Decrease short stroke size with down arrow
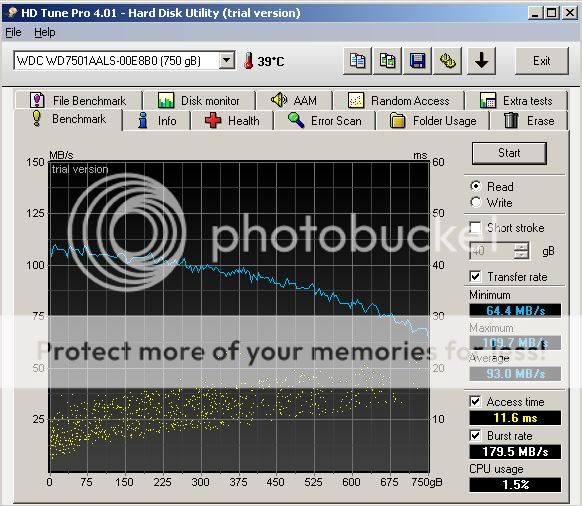The image size is (582, 506). tap(521, 255)
